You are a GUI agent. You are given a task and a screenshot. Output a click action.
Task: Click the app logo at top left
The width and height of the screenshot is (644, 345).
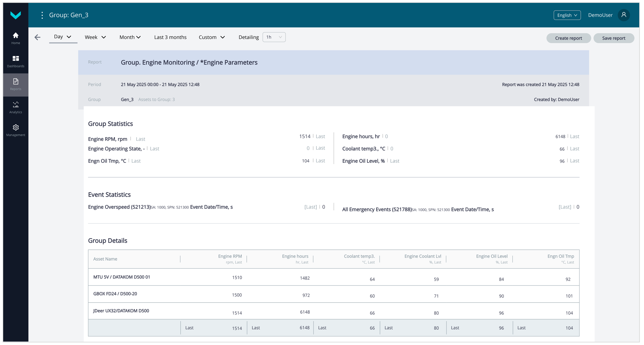point(16,15)
